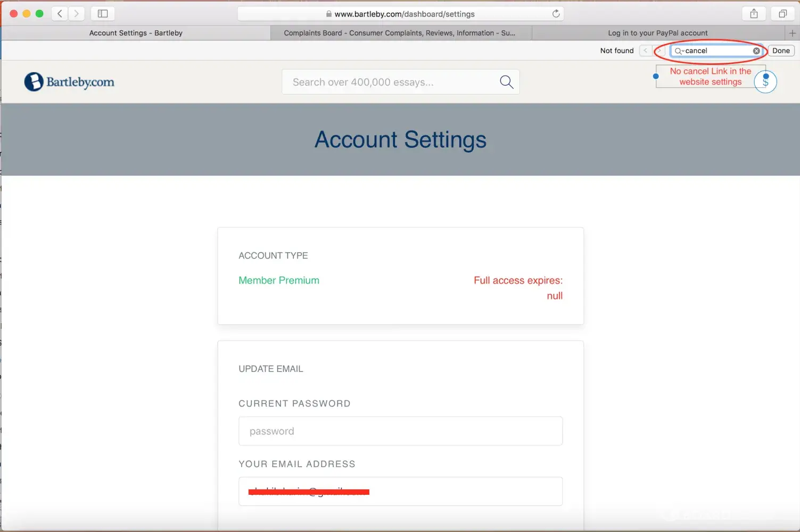Viewport: 800px width, 532px height.
Task: Reload the Bartleby settings page
Action: [556, 14]
